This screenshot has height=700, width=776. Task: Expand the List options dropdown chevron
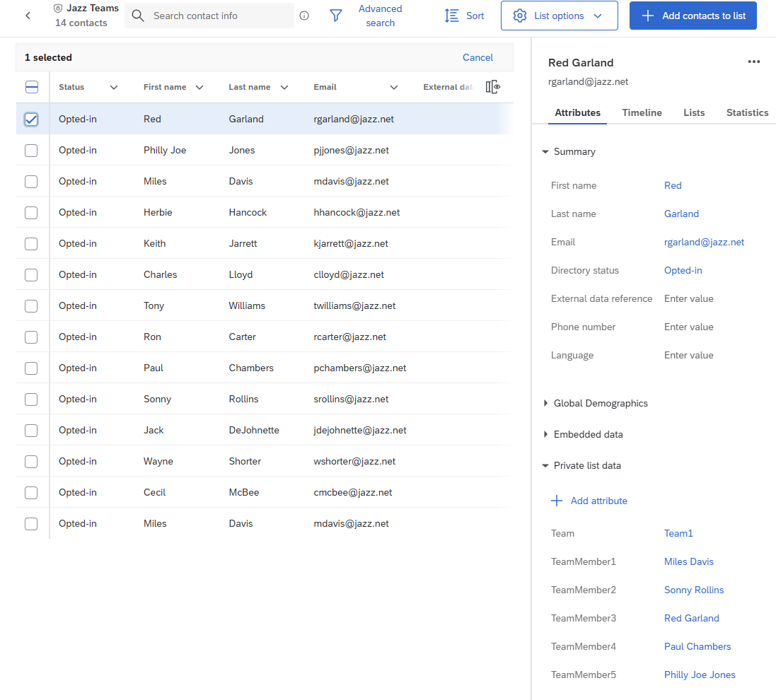(x=598, y=16)
